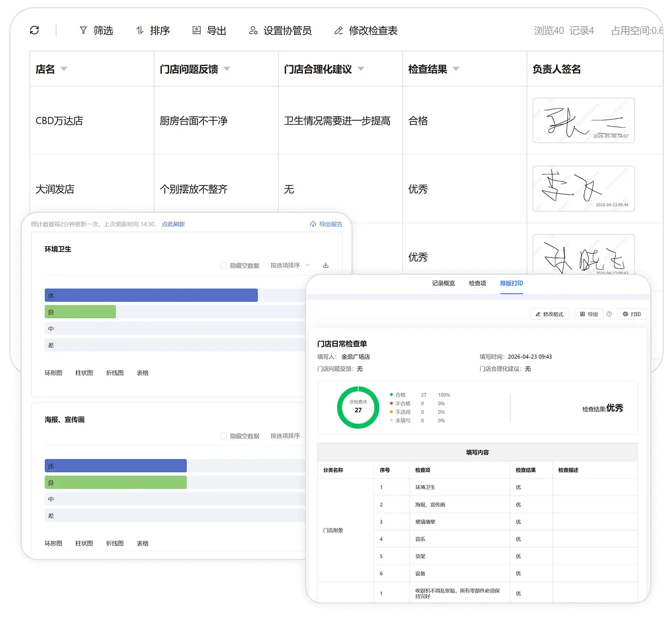Viewport: 672px width, 620px height.
Task: Click the download icon in the 环境卫生 chart
Action: 326,265
